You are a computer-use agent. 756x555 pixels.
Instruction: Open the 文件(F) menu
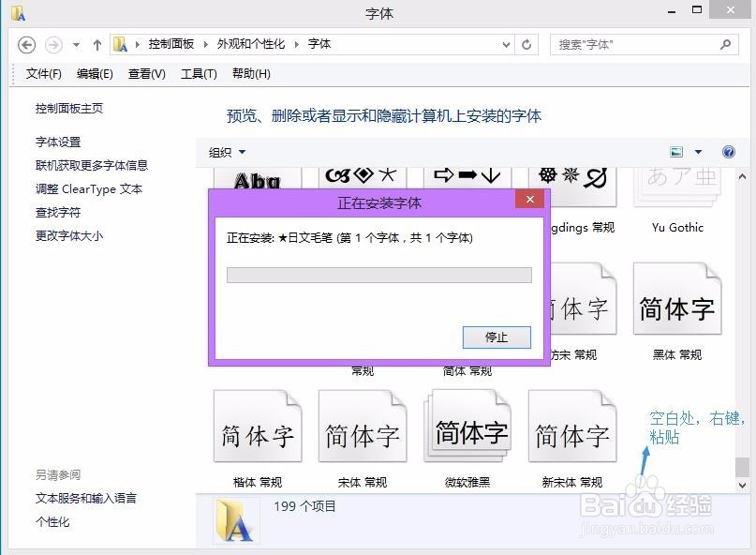44,74
